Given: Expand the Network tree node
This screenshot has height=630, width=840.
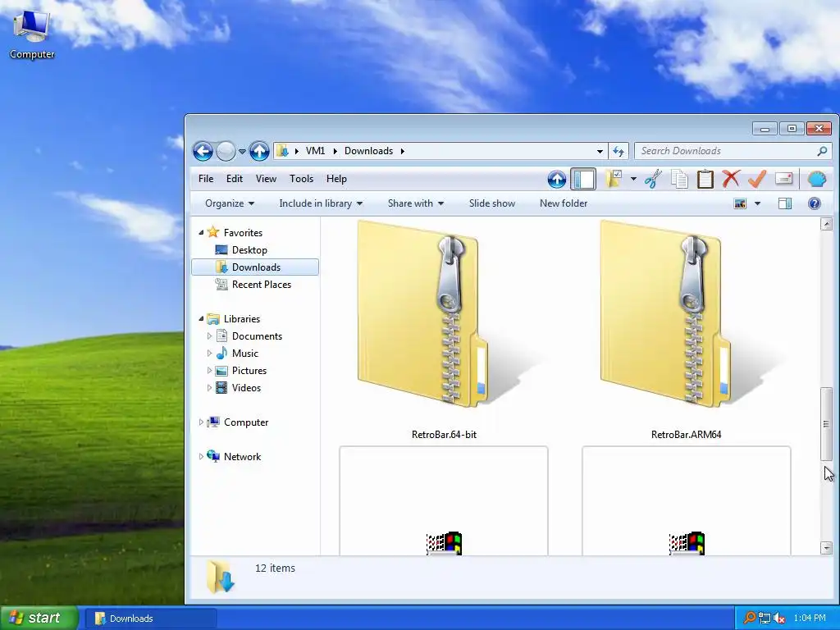Looking at the screenshot, I should (201, 456).
